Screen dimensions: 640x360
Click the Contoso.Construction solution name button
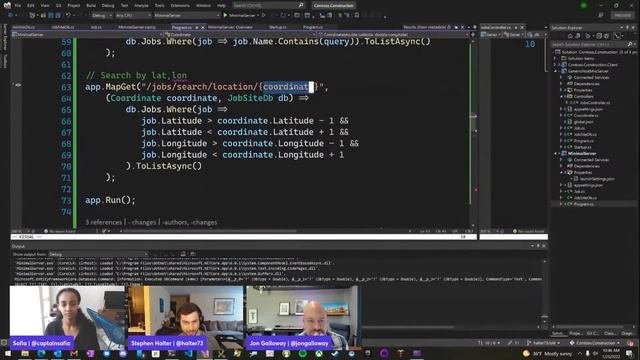point(333,6)
